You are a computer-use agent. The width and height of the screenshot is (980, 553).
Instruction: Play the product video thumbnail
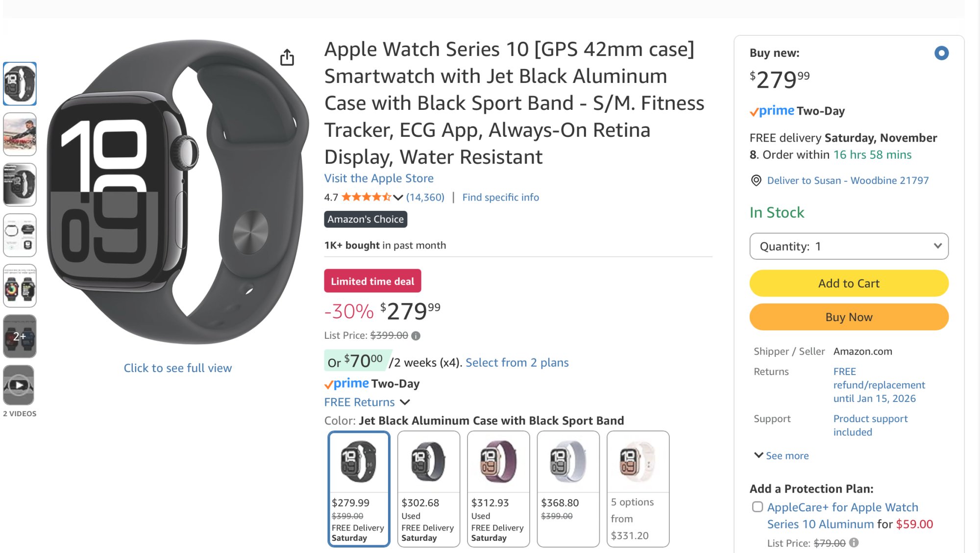(x=20, y=385)
